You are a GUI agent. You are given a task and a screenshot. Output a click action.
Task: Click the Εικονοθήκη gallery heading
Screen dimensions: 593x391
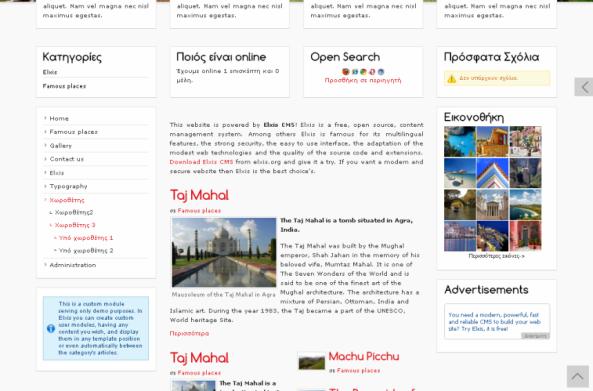tap(474, 117)
